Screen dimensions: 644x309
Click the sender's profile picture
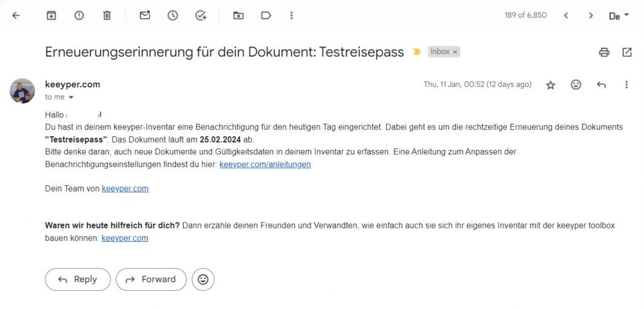(23, 91)
